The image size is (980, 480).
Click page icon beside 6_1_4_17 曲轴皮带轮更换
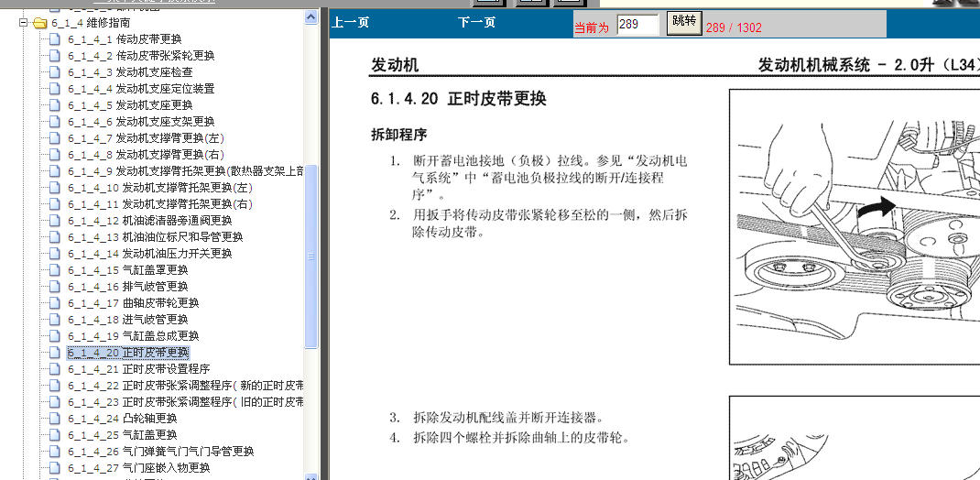(55, 303)
